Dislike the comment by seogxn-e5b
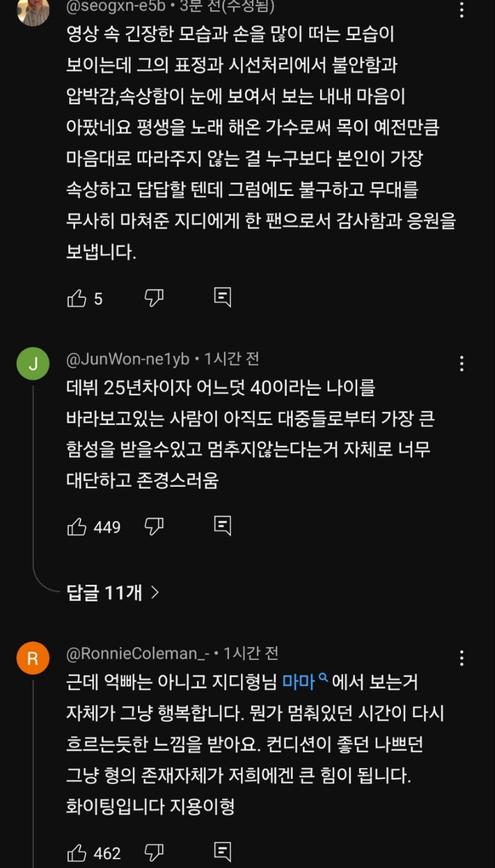 coord(154,298)
